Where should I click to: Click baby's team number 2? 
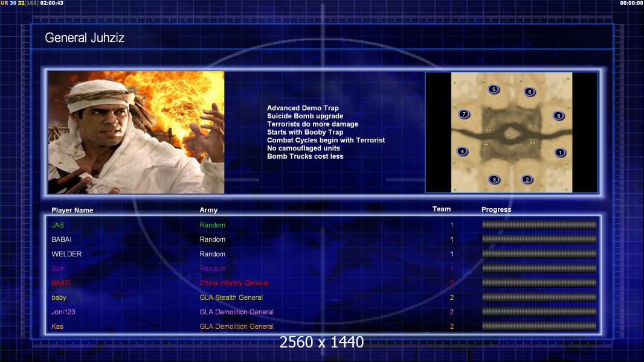click(451, 297)
